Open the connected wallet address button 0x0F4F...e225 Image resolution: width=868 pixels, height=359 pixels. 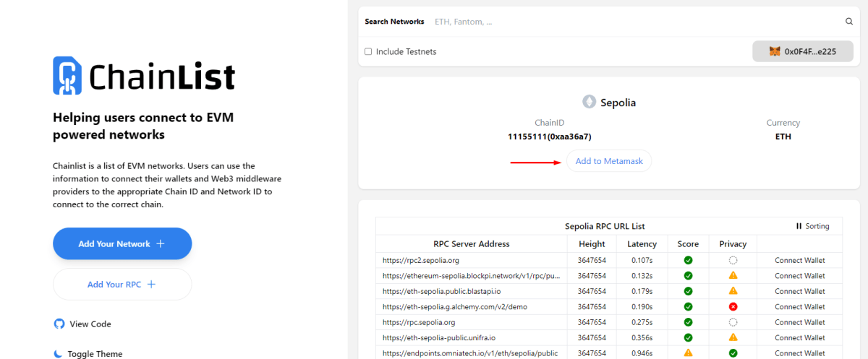(x=803, y=51)
